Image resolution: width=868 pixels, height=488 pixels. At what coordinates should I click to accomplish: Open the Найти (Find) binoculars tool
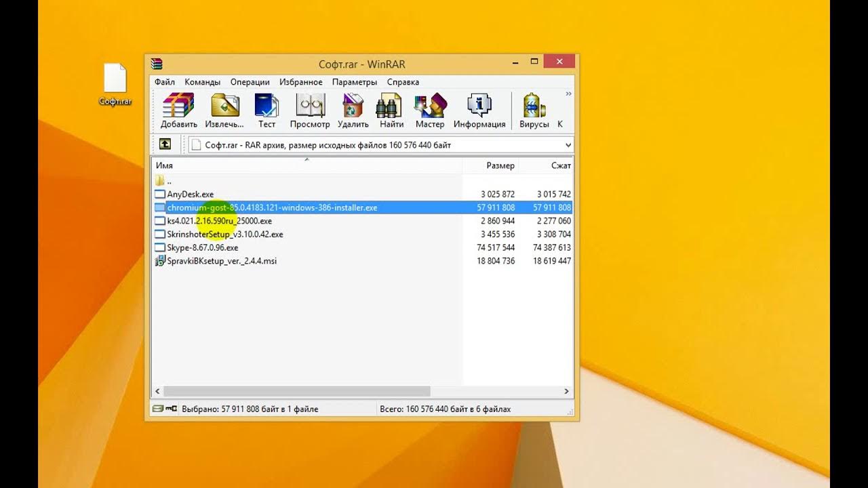pyautogui.click(x=391, y=111)
